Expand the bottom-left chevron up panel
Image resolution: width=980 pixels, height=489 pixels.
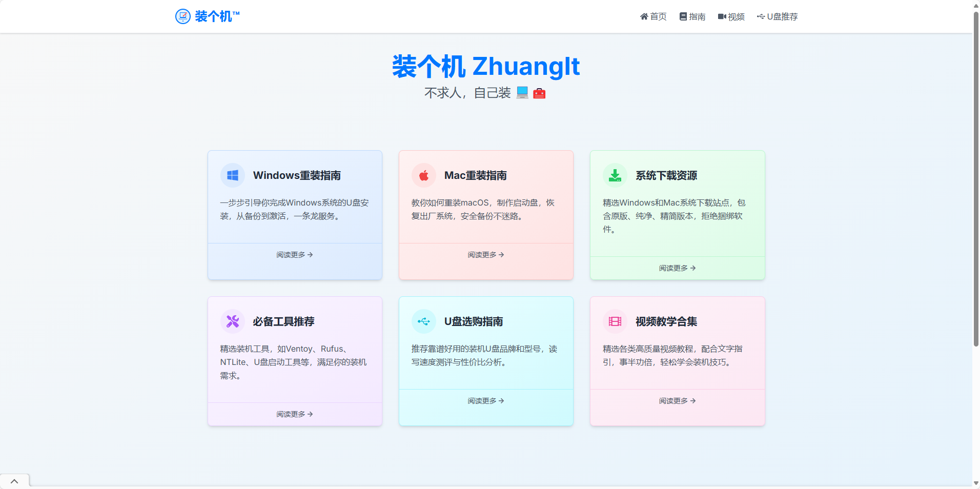(x=14, y=481)
